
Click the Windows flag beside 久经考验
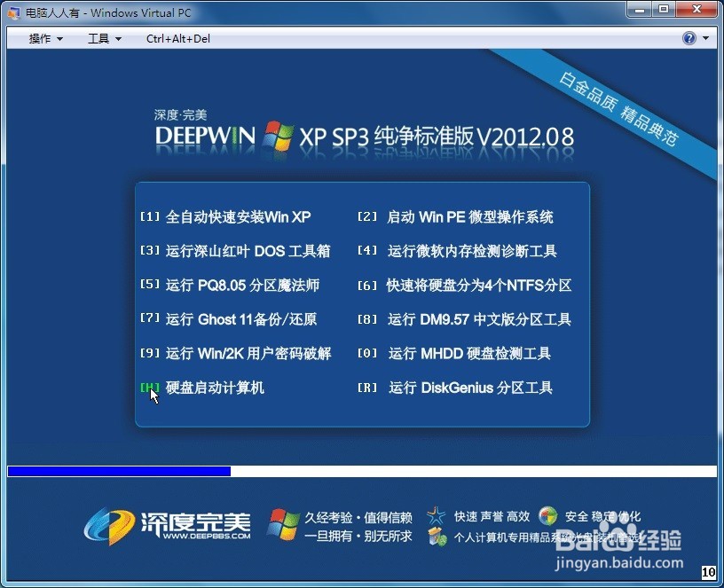283,525
